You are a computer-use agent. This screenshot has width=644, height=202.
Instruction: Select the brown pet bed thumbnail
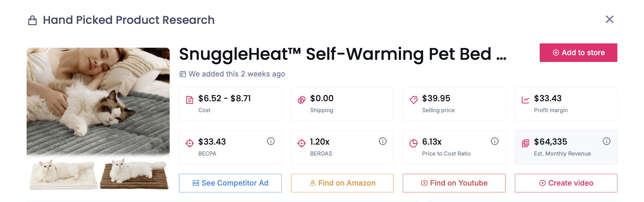click(134, 174)
